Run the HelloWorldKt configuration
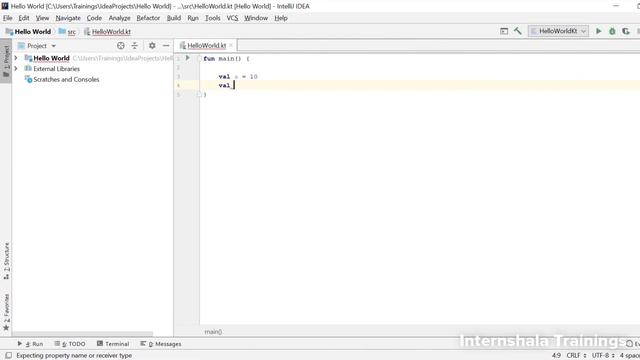This screenshot has width=640, height=360. coord(598,31)
